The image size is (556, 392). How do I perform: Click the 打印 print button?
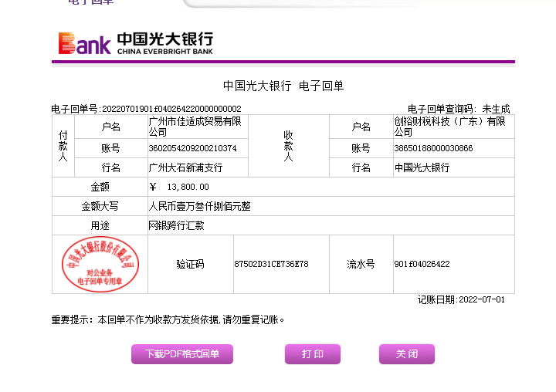313,353
